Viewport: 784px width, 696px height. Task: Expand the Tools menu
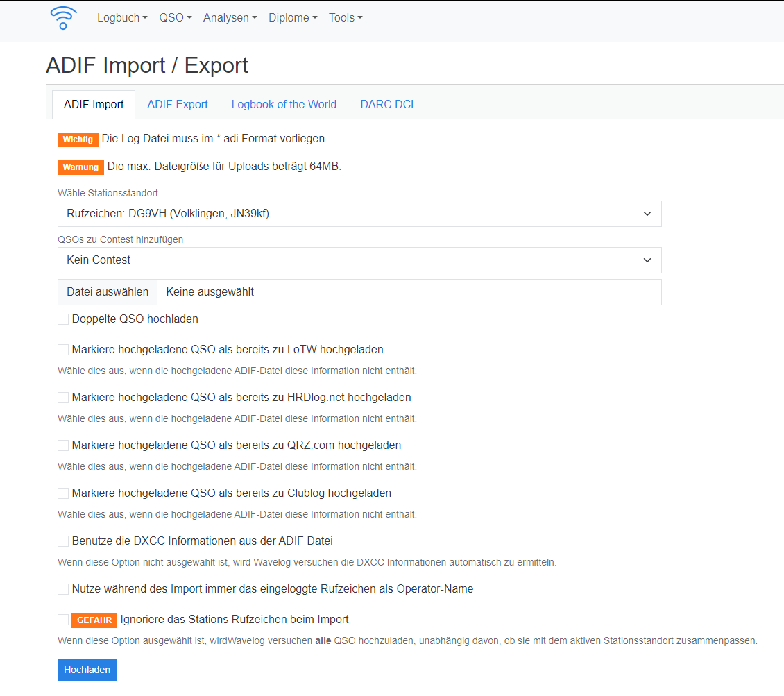346,18
